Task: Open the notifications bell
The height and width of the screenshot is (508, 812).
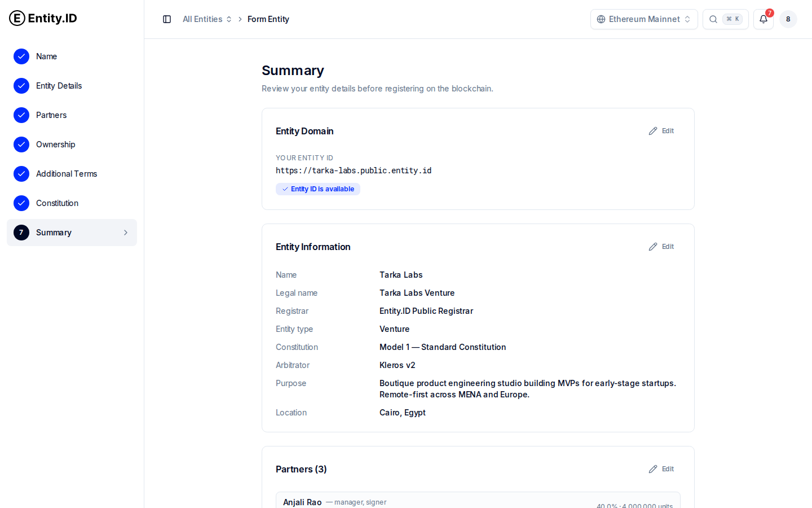Action: click(764, 19)
